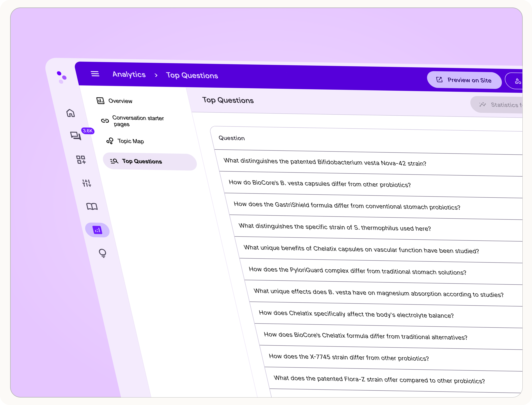Open the settings sliders icon
Image resolution: width=532 pixels, height=405 pixels.
87,183
